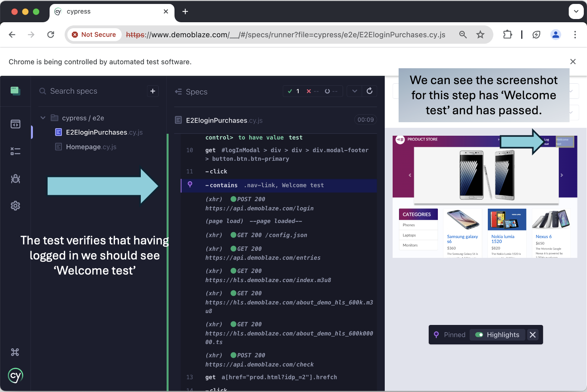
Task: Create a new spec with the plus icon
Action: pos(153,91)
